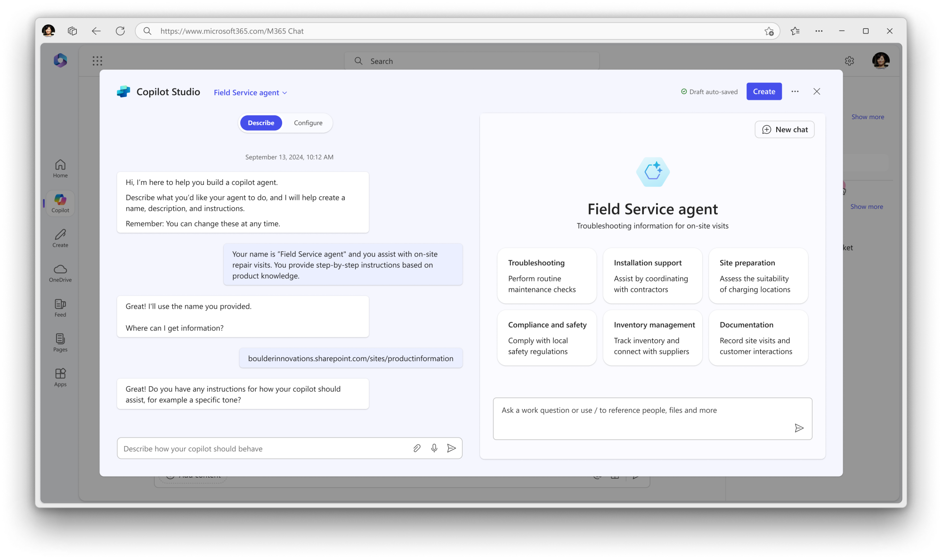Image resolution: width=942 pixels, height=560 pixels.
Task: Click the Create icon in sidebar
Action: (x=60, y=237)
